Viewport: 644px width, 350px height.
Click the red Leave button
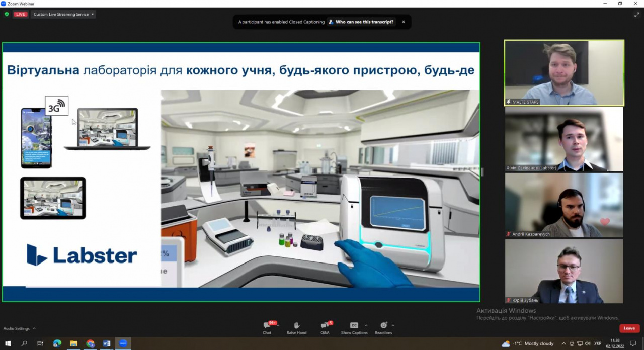pos(629,328)
